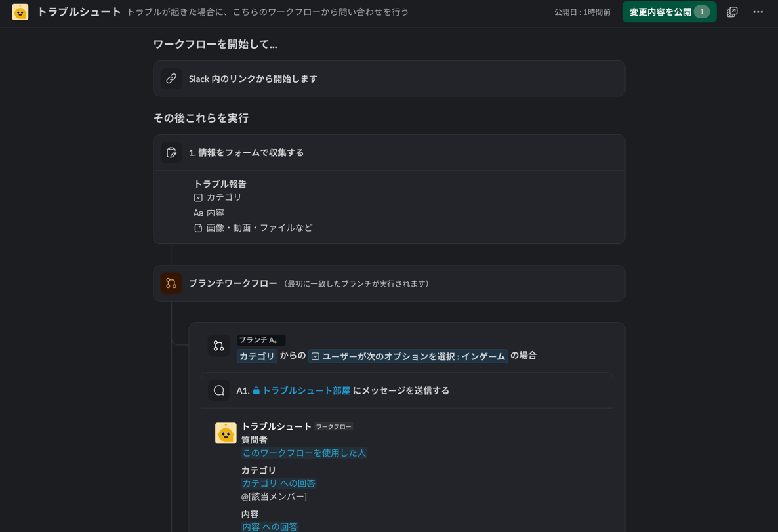Click the dropdown icon next to カテゴリ in the form
778x532 pixels.
197,197
